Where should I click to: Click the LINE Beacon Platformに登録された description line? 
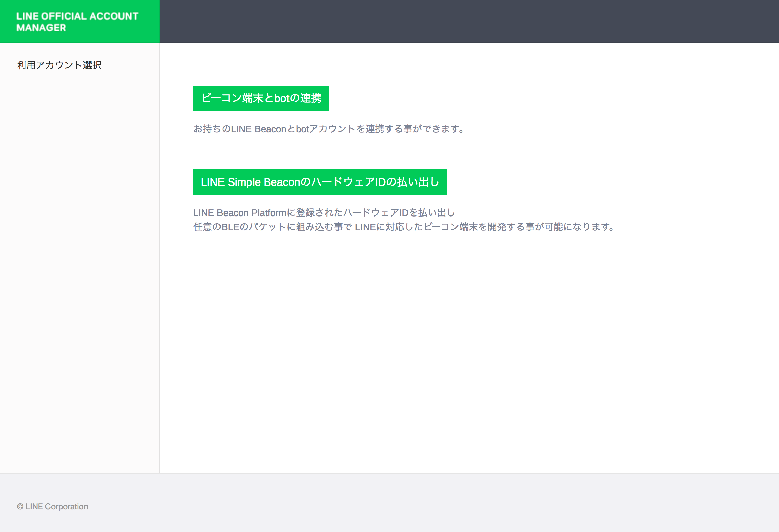pos(324,213)
